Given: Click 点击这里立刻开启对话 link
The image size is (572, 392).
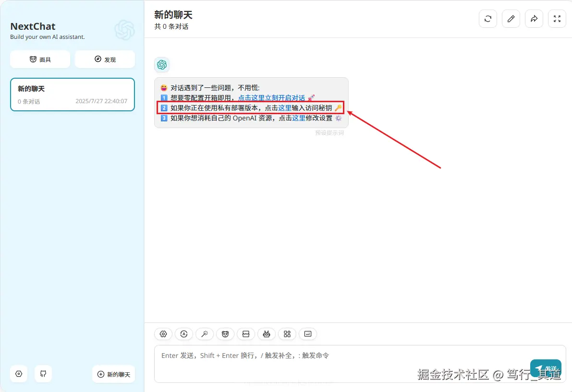Looking at the screenshot, I should point(272,97).
